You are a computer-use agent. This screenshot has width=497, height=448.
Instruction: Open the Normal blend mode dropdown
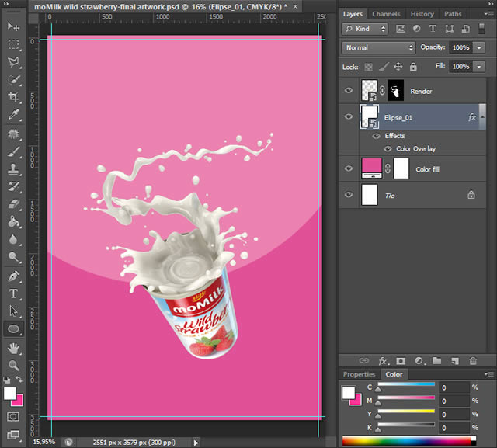coord(378,47)
